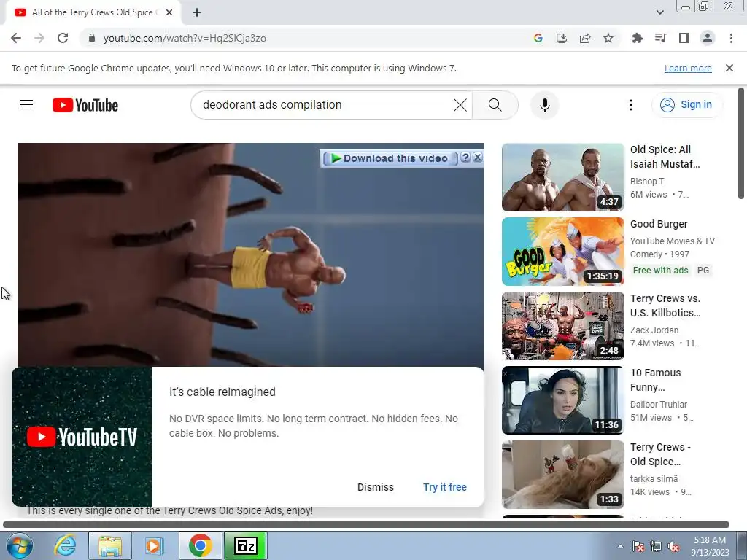The image size is (747, 560).
Task: Open the 1:33 Terry Crews Old Spice thumbnail
Action: (562, 474)
